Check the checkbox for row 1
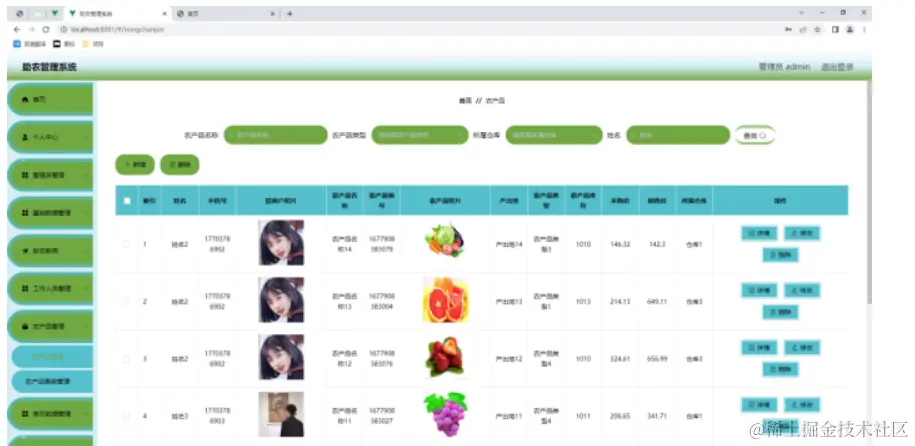 (126, 244)
